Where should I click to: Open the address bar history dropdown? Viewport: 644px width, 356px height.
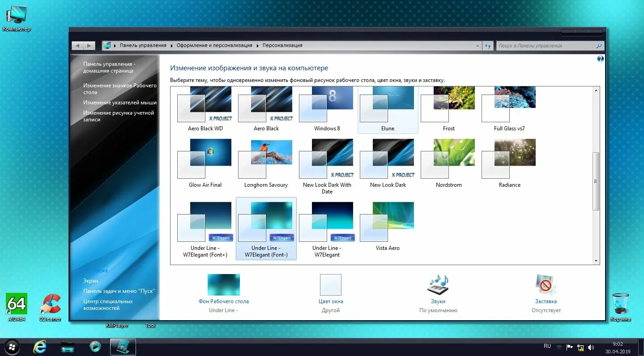pyautogui.click(x=477, y=45)
